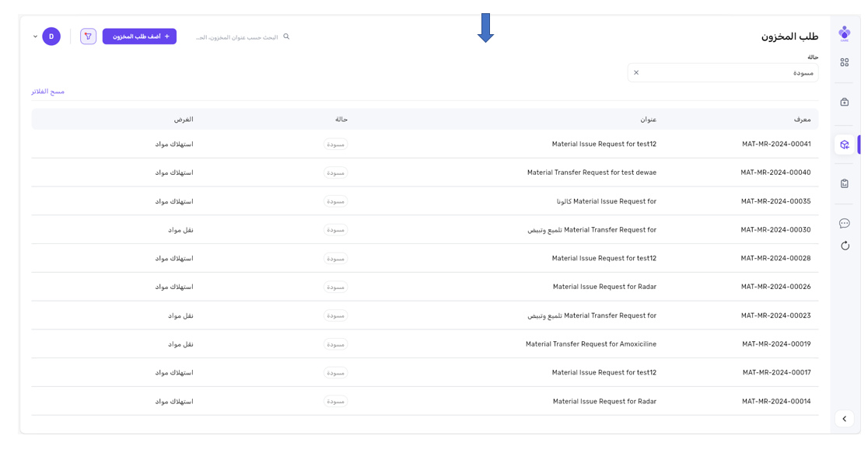Sort by the معرف column header
This screenshot has height=460, width=868.
802,120
